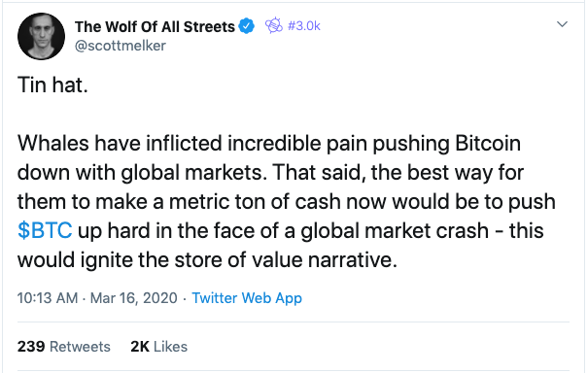Image resolution: width=588 pixels, height=373 pixels.
Task: Open the #3.0k rank label
Action: coord(304,26)
